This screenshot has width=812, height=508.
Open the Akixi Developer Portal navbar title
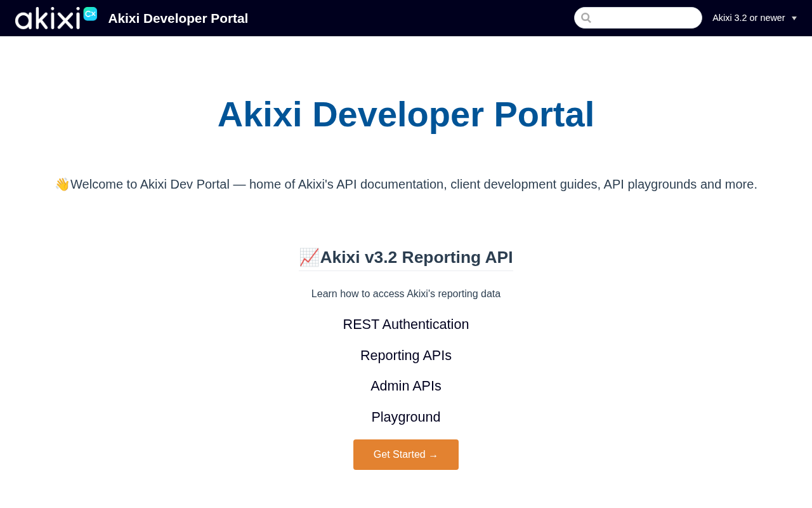coord(178,18)
